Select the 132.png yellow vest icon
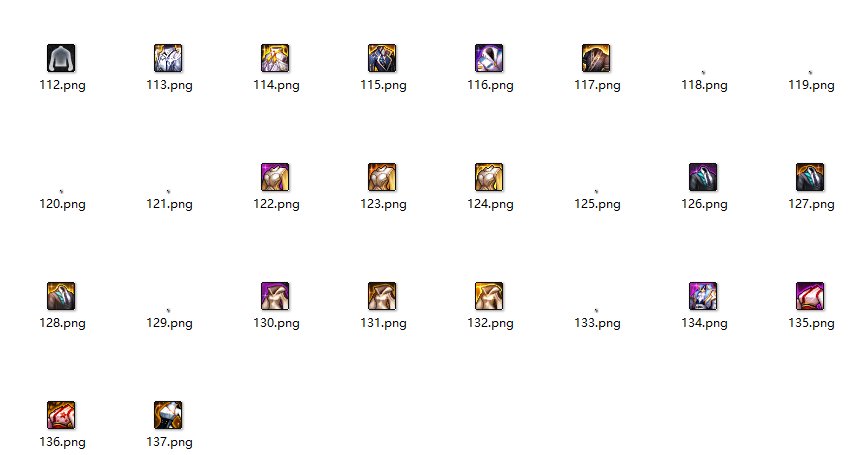Viewport: 861px width, 455px height. pos(489,296)
